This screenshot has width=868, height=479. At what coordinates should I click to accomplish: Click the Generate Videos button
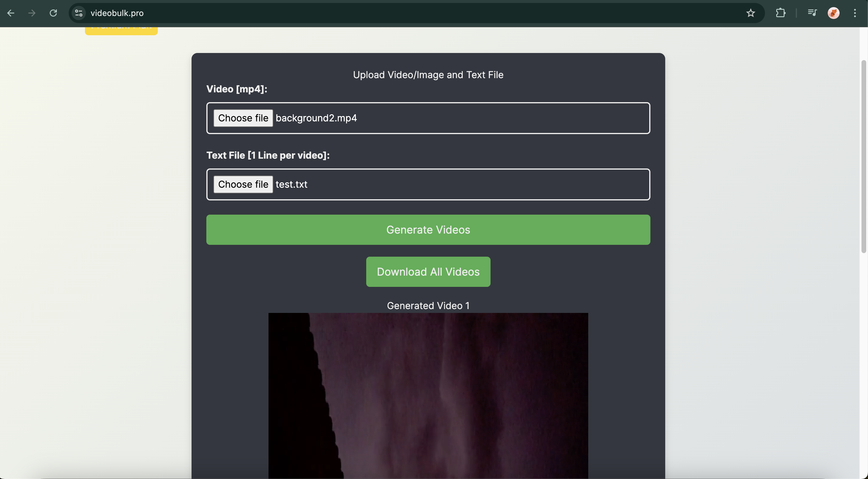[428, 230]
